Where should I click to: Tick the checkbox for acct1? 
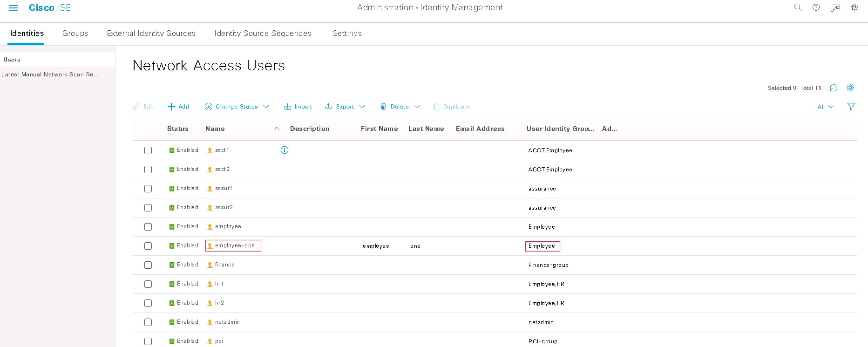[x=148, y=150]
